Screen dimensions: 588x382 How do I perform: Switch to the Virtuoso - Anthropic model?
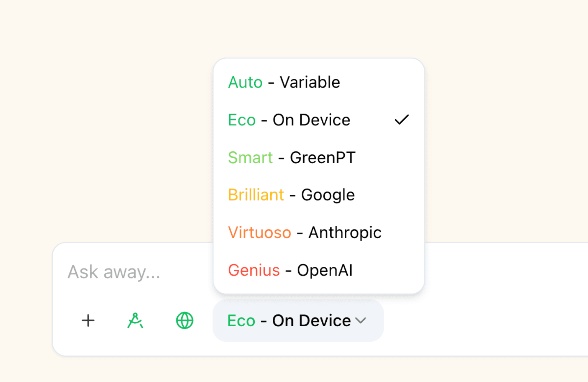pos(319,232)
